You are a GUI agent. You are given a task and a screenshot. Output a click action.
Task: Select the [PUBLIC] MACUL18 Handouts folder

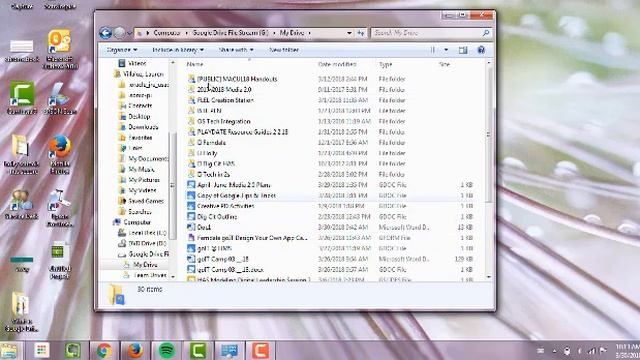(x=237, y=79)
